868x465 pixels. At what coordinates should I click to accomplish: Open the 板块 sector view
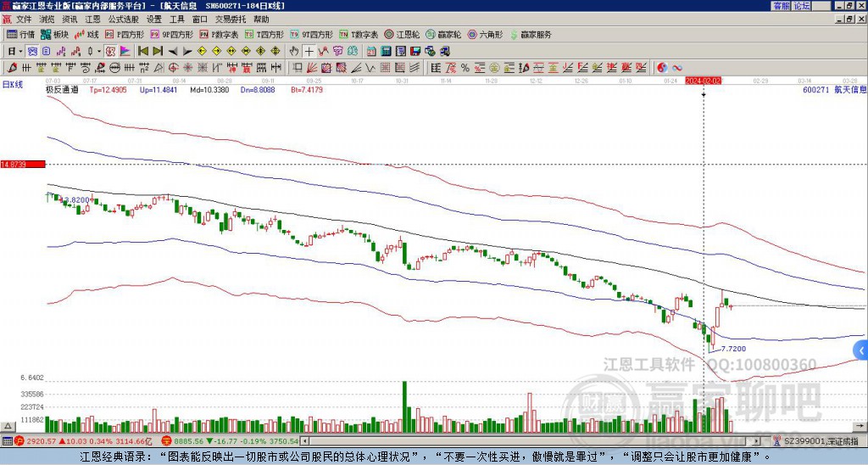pos(54,34)
